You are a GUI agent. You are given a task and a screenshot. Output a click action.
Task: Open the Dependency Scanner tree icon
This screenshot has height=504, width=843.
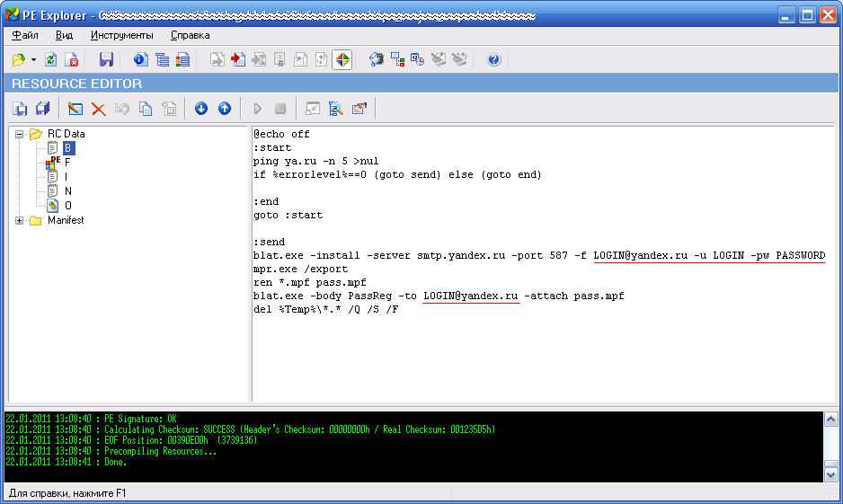point(397,59)
